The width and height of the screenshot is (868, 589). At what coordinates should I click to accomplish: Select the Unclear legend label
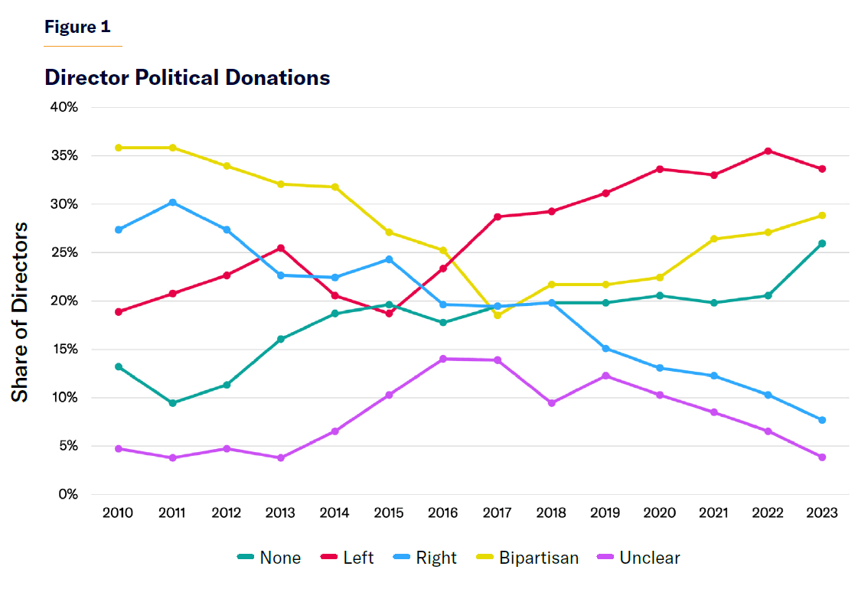[x=649, y=558]
